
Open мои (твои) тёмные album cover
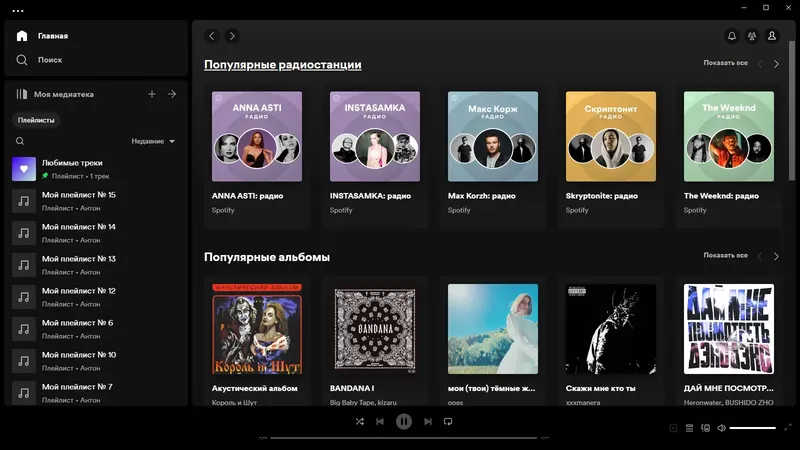pyautogui.click(x=493, y=329)
